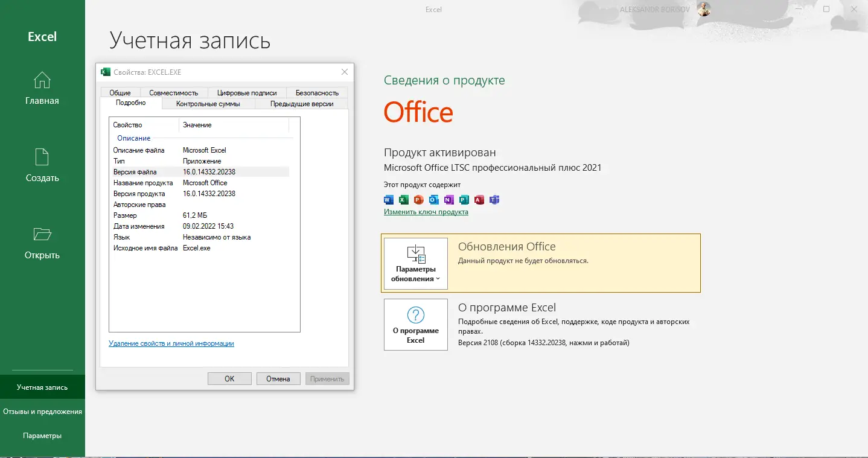Select the Исходное имя файла row
Image resolution: width=868 pixels, height=458 pixels.
pyautogui.click(x=200, y=248)
